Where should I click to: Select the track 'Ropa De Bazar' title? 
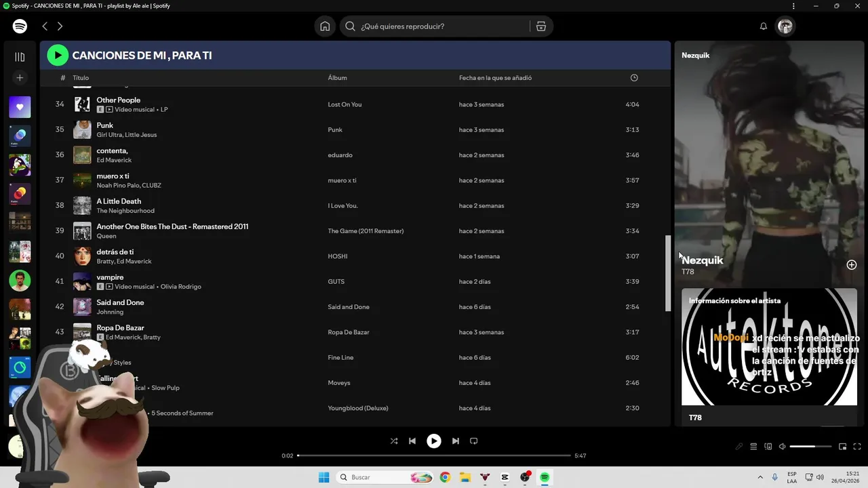120,328
